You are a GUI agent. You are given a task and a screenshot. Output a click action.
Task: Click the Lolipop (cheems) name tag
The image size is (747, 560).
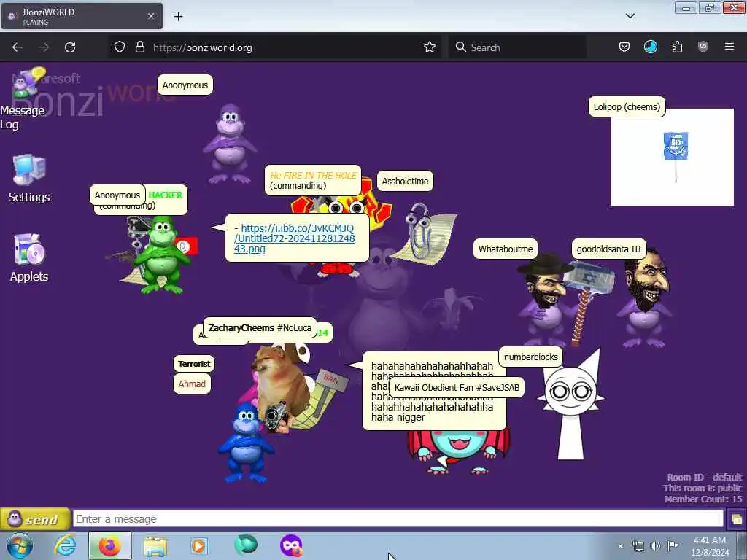[x=627, y=106]
